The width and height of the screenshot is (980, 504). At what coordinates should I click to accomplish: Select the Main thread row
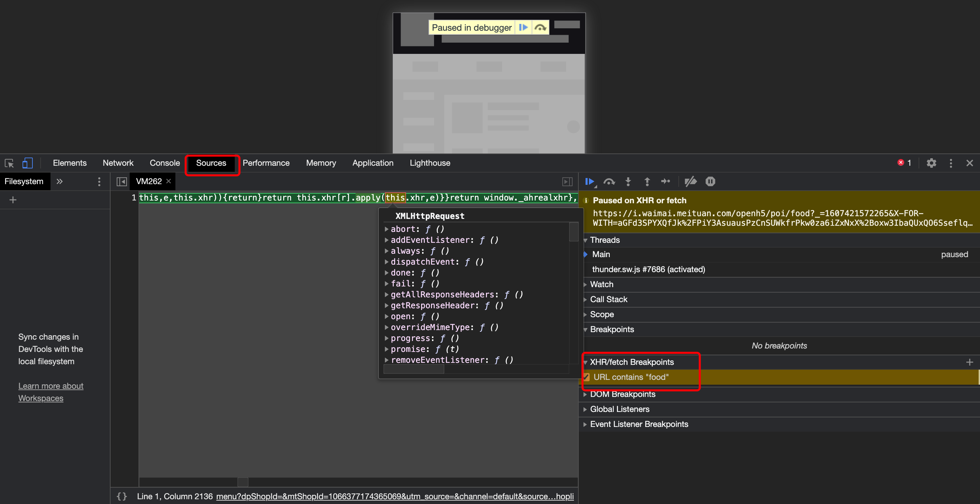[x=779, y=255]
